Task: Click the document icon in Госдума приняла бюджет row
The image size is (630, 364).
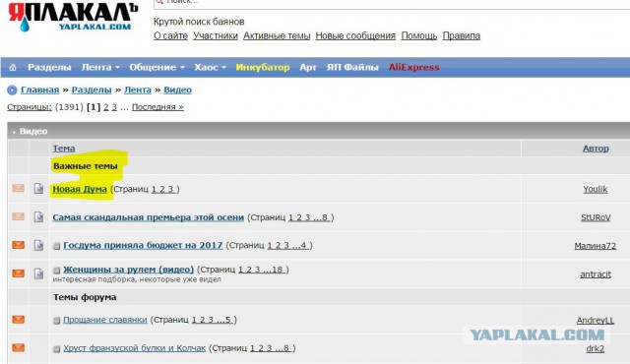Action: (x=38, y=245)
